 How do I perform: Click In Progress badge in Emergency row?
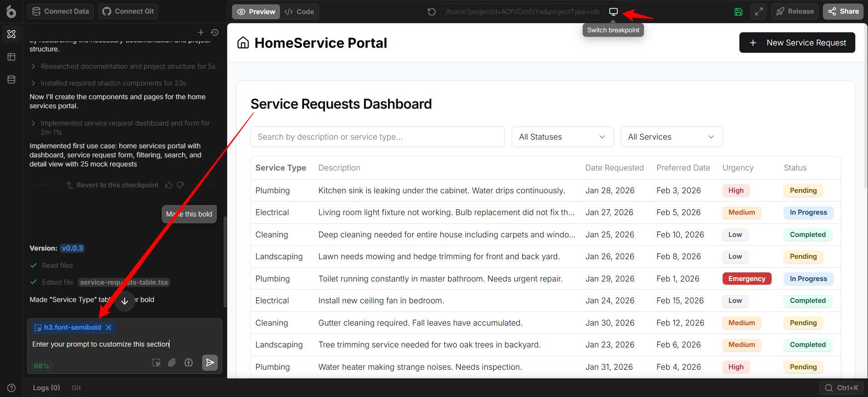point(808,279)
